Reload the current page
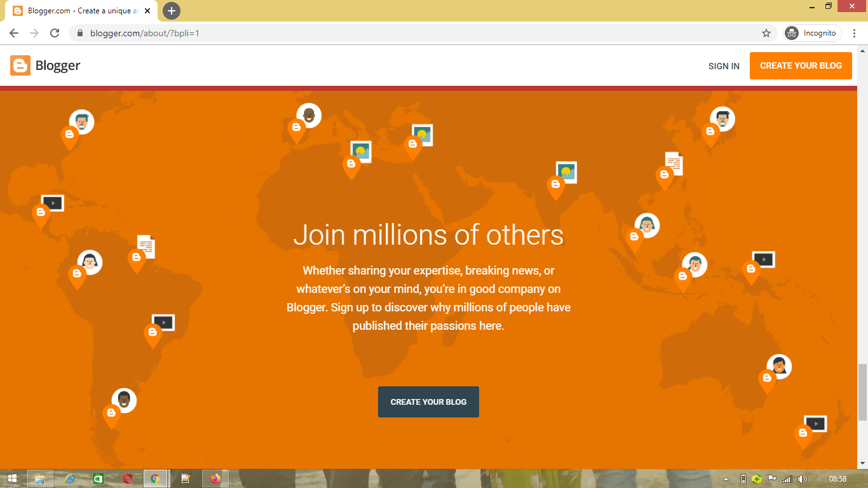This screenshot has height=488, width=868. (55, 33)
